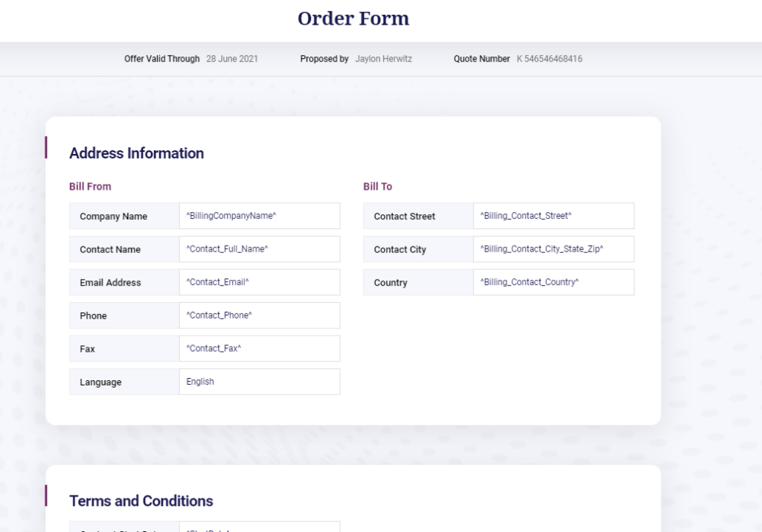Select the Bill From subheading

pyautogui.click(x=90, y=187)
